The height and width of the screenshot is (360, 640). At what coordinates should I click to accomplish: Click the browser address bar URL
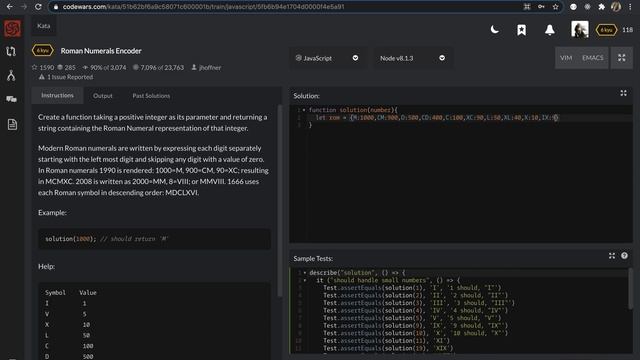tap(204, 7)
